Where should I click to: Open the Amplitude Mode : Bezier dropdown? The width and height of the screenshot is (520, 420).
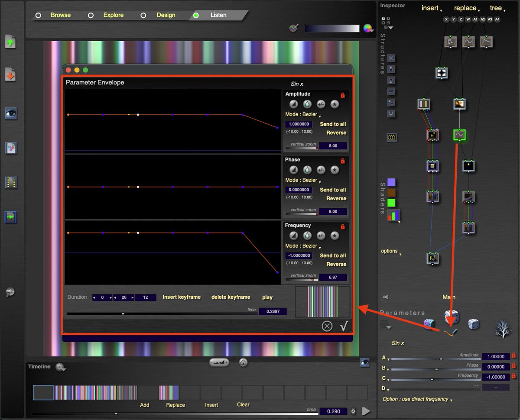[303, 115]
